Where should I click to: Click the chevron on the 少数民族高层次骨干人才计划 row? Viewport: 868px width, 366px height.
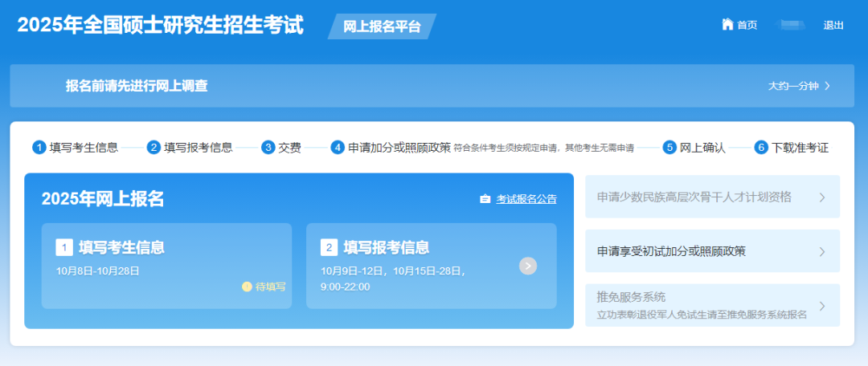(x=822, y=197)
